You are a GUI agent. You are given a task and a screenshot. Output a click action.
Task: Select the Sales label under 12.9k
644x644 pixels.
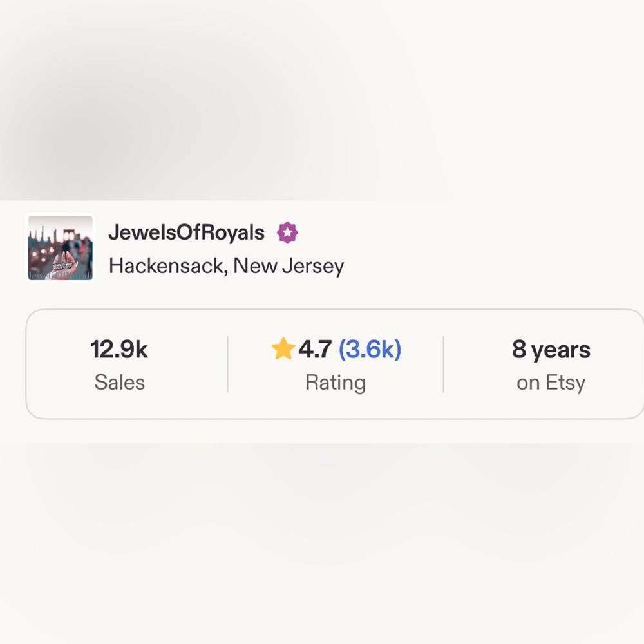120,383
